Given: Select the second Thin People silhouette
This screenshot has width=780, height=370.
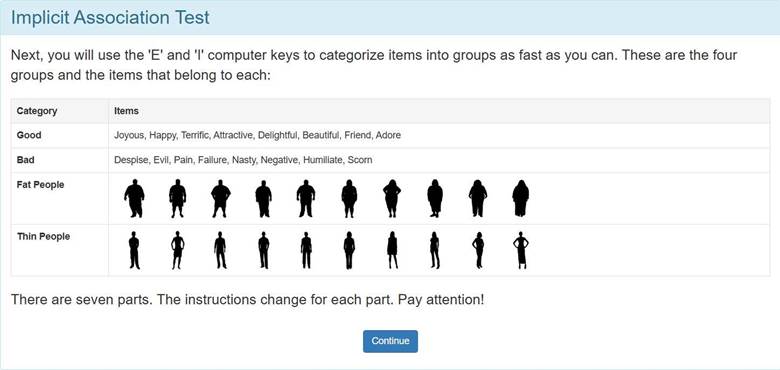Looking at the screenshot, I should point(178,250).
